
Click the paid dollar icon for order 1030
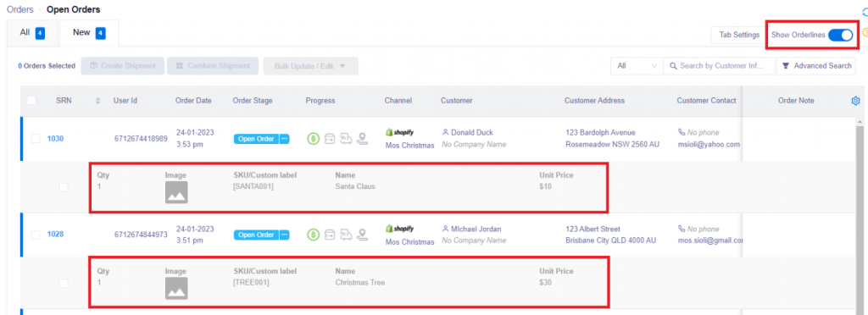[314, 139]
